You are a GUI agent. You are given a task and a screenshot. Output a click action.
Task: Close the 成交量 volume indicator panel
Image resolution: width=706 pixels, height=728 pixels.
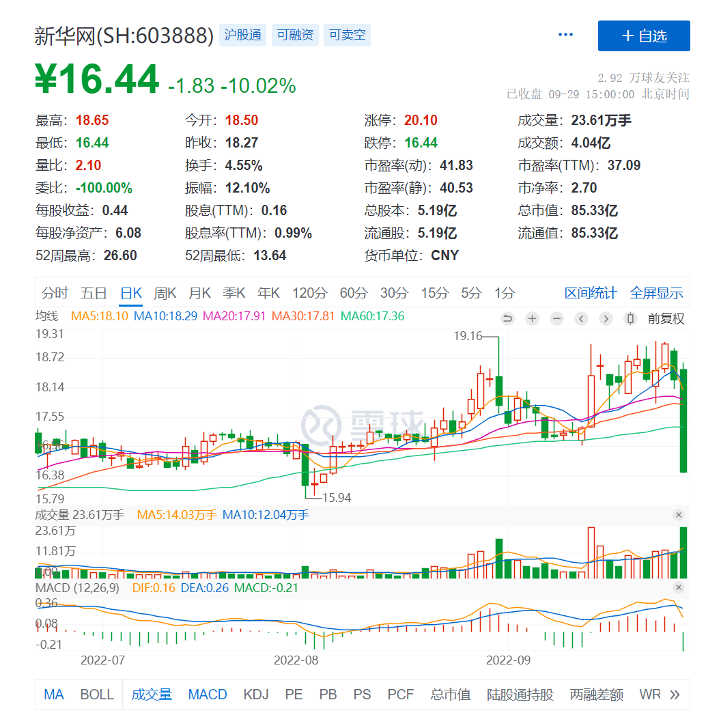tap(679, 514)
